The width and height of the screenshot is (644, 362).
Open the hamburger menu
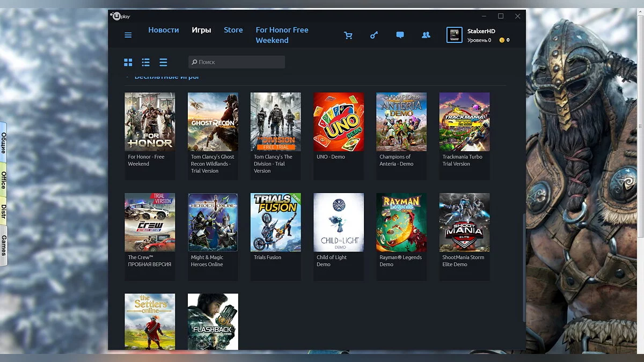pyautogui.click(x=128, y=35)
